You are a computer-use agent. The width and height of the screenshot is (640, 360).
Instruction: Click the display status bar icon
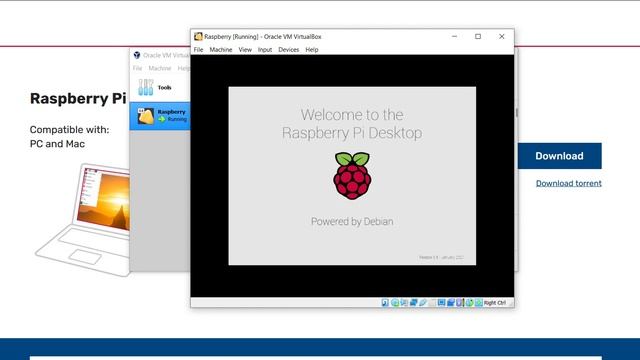click(442, 302)
